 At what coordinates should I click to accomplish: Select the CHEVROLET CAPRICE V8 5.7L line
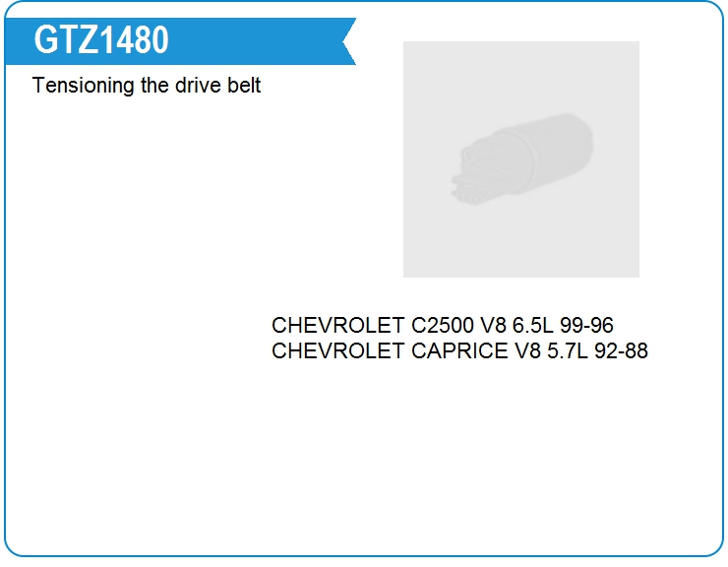[459, 350]
